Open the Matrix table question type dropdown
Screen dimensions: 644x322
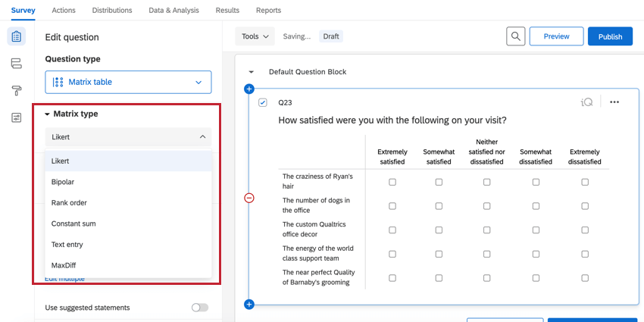click(128, 82)
